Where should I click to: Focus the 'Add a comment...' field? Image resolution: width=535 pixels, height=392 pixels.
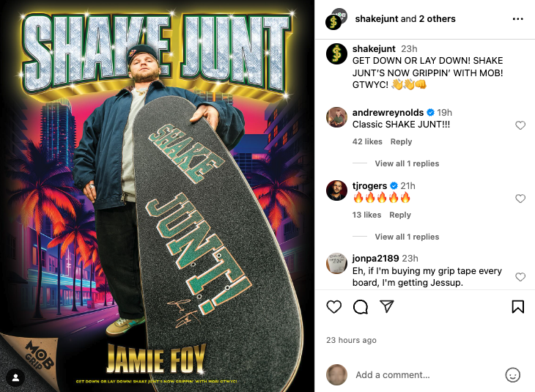(x=427, y=374)
